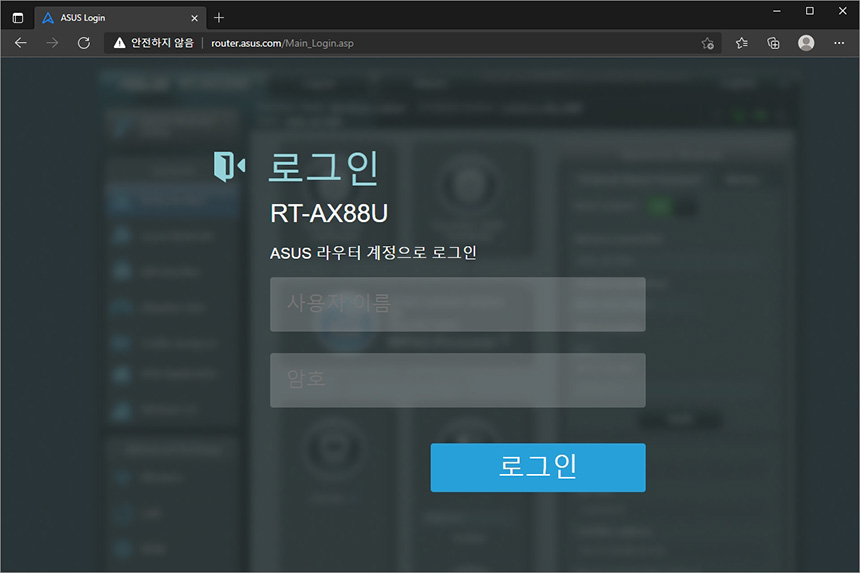
Task: Click the browser Forward arrow
Action: click(x=52, y=43)
